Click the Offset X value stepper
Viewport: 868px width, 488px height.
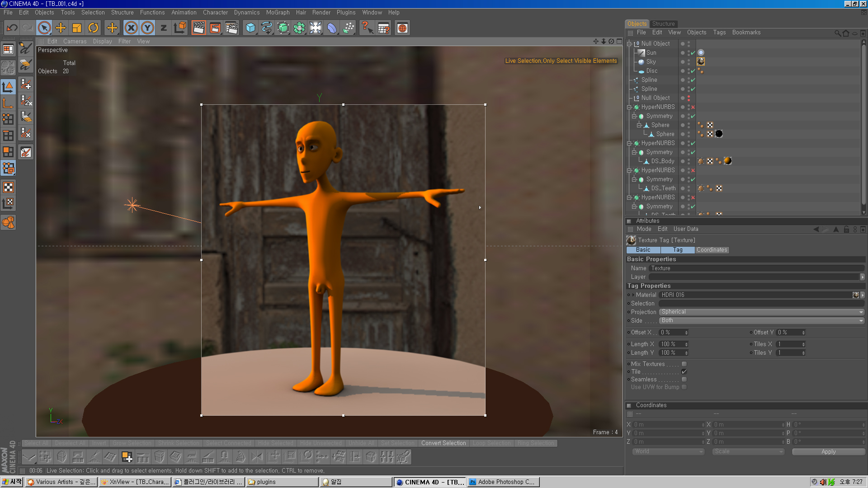686,333
